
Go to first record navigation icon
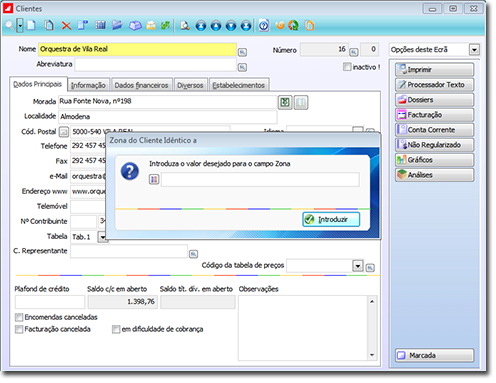(201, 26)
